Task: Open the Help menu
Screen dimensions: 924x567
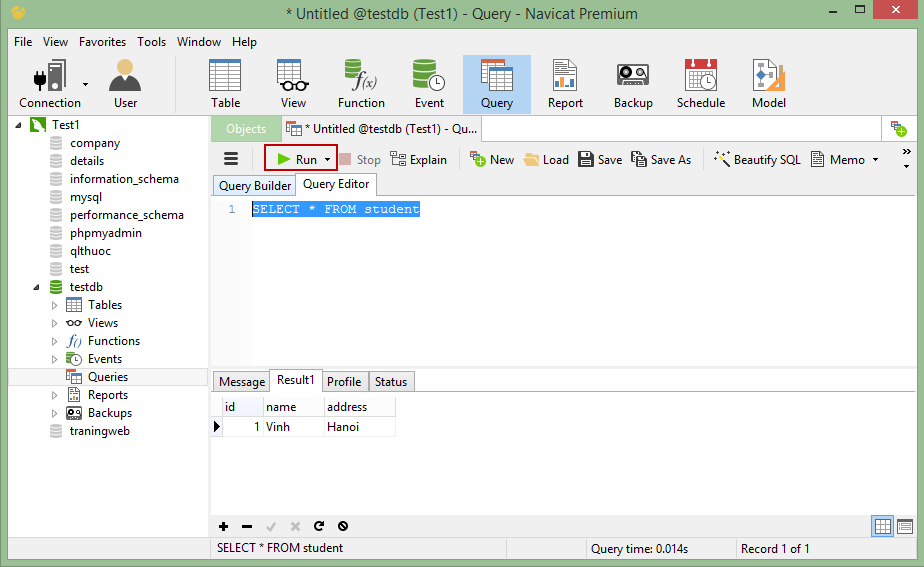Action: coord(244,42)
